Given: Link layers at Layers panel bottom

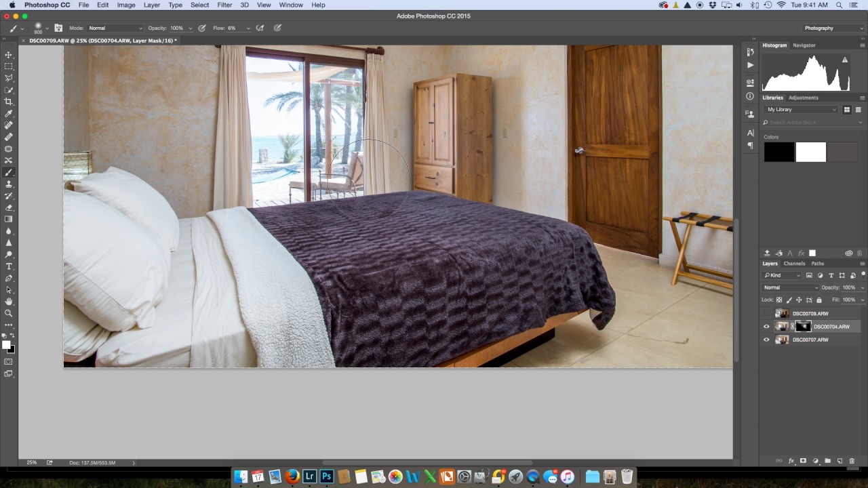Looking at the screenshot, I should pyautogui.click(x=778, y=461).
